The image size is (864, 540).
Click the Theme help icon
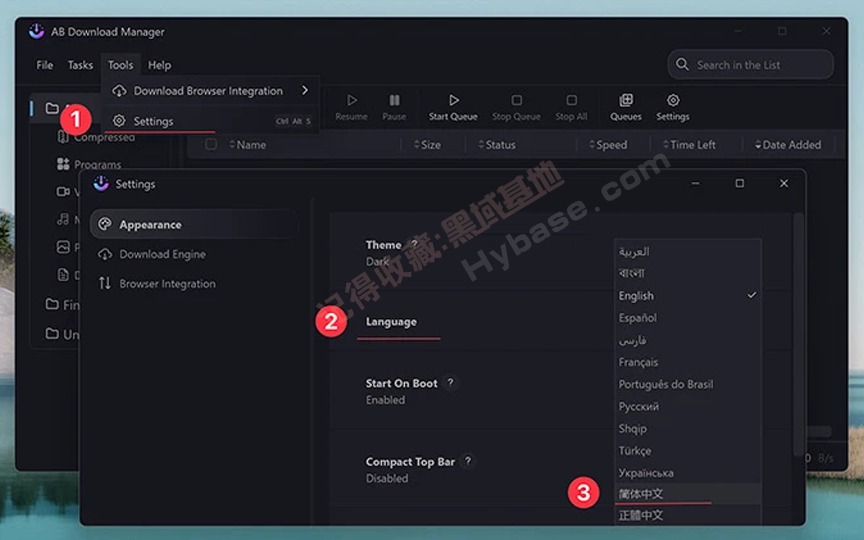coord(414,244)
